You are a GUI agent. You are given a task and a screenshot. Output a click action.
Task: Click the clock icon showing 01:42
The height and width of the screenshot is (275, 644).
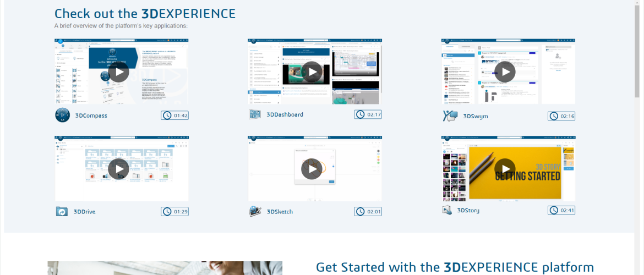[x=167, y=116]
